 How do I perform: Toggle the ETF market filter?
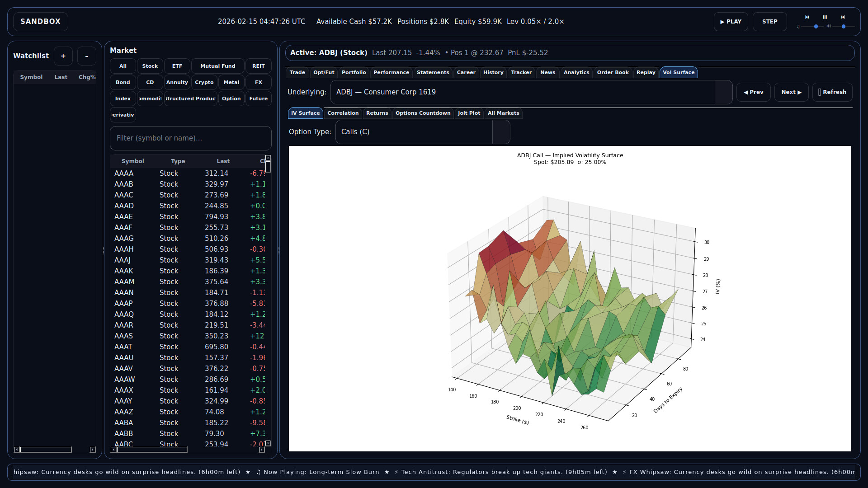[x=177, y=66]
